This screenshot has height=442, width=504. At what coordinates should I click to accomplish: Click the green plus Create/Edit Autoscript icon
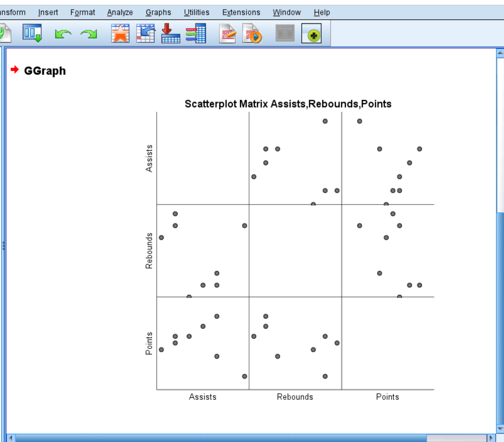point(312,33)
